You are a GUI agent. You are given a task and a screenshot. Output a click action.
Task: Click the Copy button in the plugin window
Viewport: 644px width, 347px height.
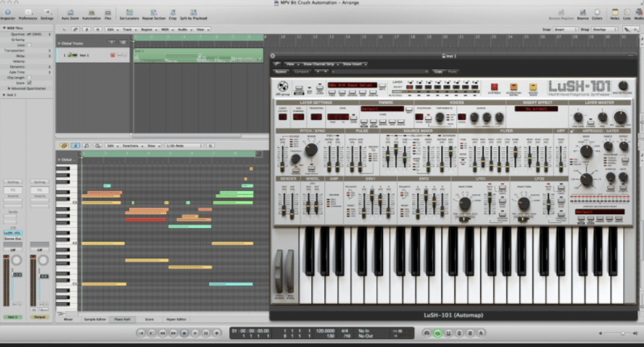[x=439, y=72]
